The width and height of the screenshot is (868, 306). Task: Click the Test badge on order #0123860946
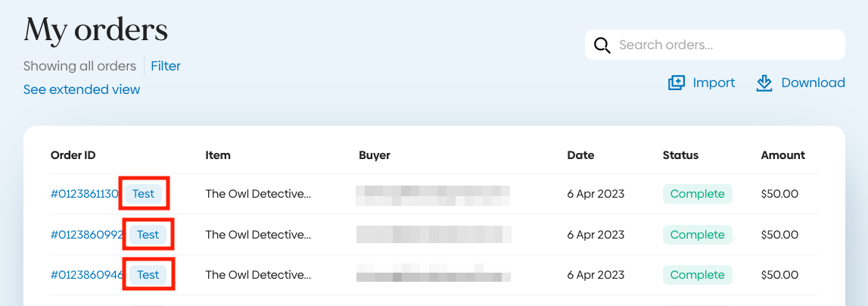click(148, 274)
